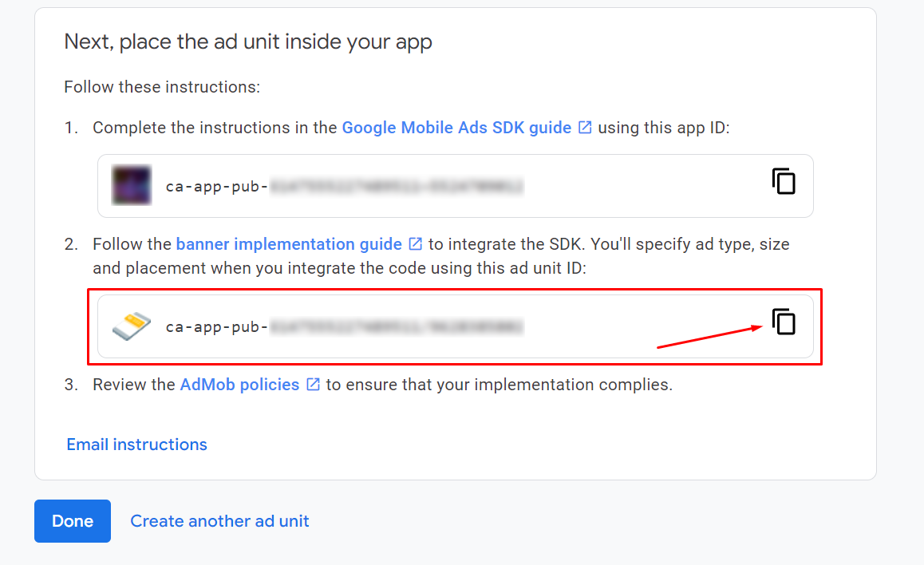Open the Google Mobile Ads SDK guide link
The image size is (924, 565).
click(x=456, y=128)
